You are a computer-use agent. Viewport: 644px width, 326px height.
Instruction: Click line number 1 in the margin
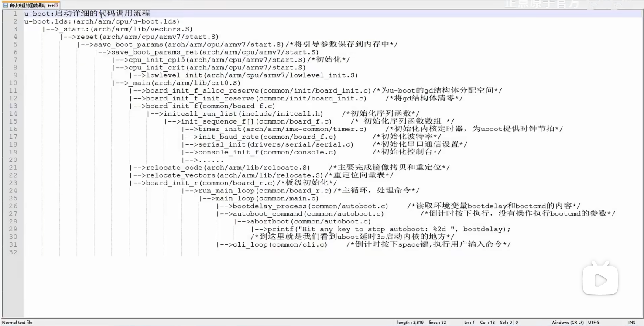(x=15, y=14)
